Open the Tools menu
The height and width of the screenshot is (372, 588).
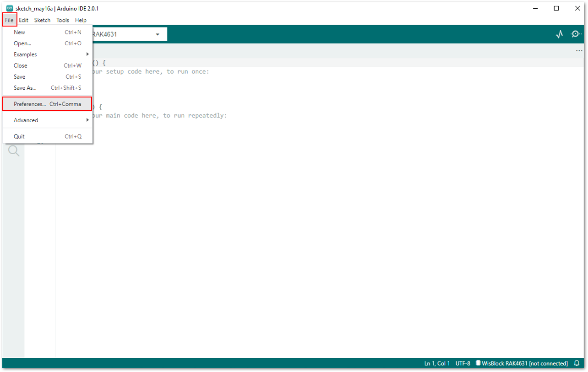point(63,20)
